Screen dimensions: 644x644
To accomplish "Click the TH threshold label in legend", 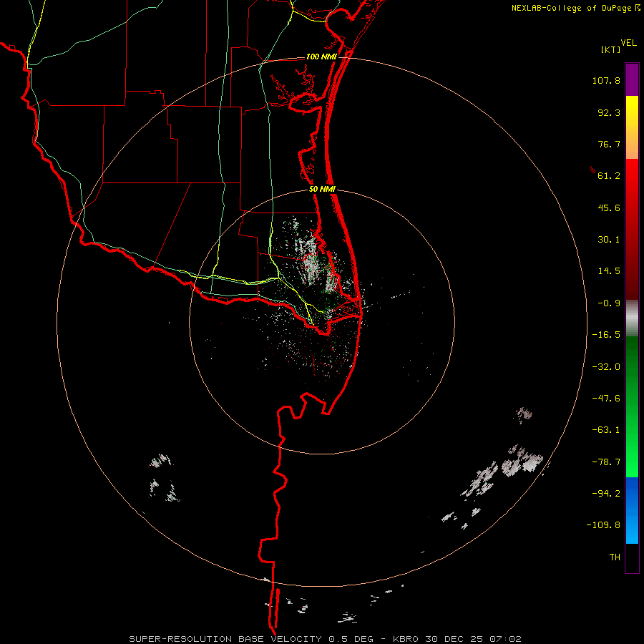I will [615, 557].
